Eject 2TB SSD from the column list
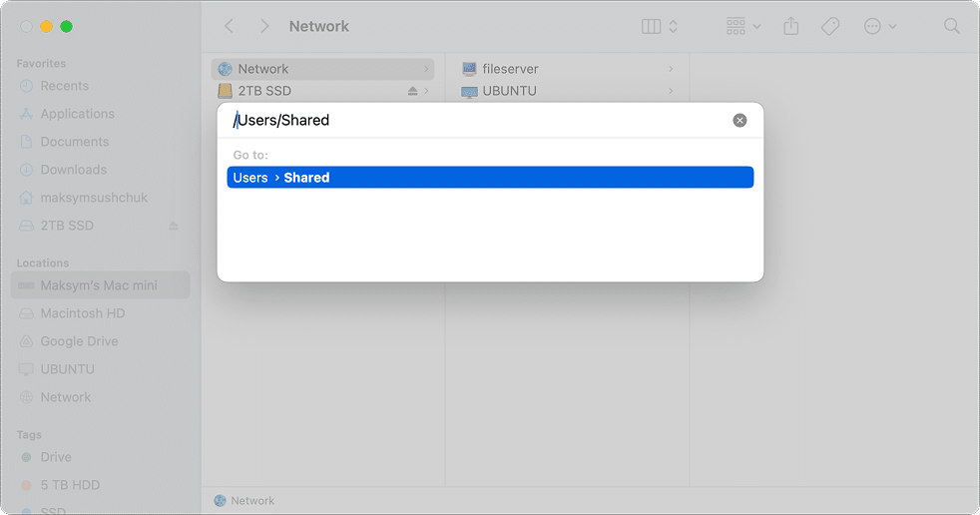The image size is (980, 515). (x=412, y=91)
